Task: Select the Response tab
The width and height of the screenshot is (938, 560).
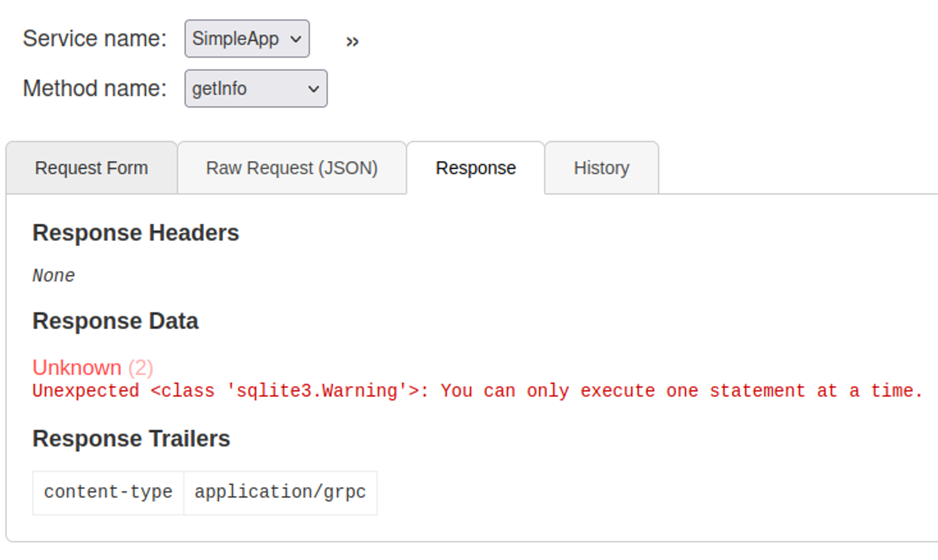Action: pyautogui.click(x=476, y=168)
